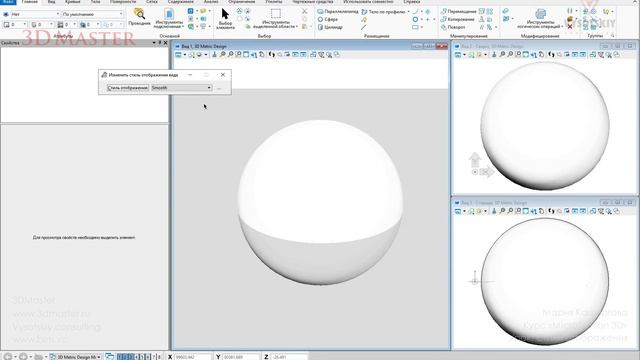
Task: Click Zoom In on Вид 3 toolbar
Action: pyautogui.click(x=502, y=211)
